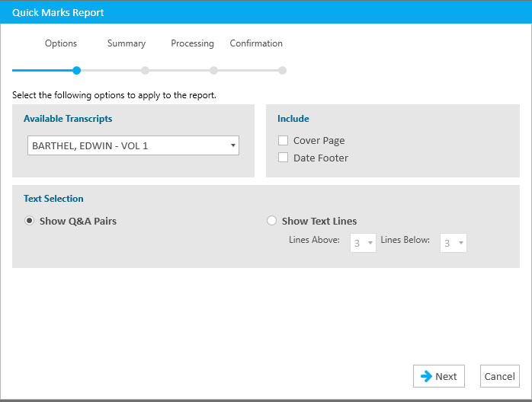The height and width of the screenshot is (402, 532).
Task: Click the Text Selection heading
Action: point(53,198)
